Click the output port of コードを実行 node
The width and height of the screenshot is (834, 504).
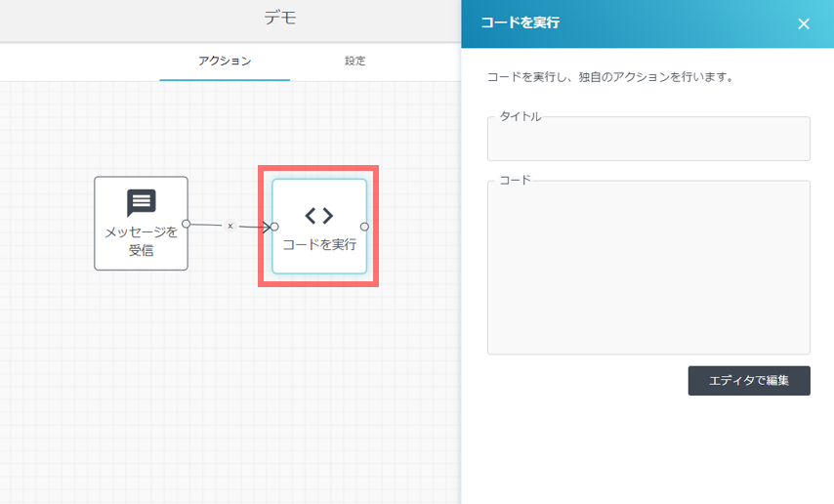(364, 227)
